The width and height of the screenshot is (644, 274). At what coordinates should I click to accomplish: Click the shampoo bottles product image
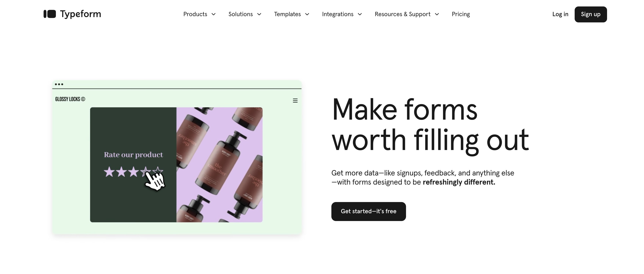220,165
